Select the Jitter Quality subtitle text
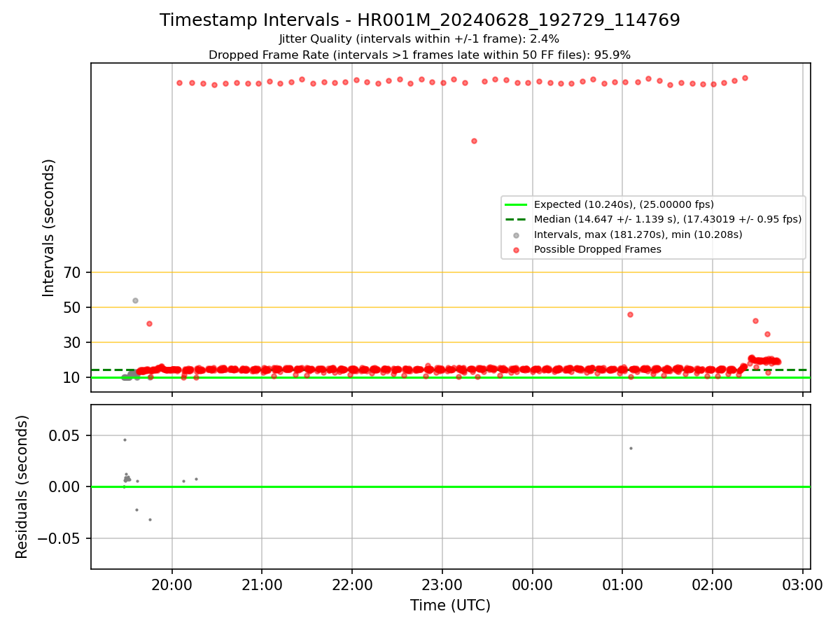 [x=419, y=39]
